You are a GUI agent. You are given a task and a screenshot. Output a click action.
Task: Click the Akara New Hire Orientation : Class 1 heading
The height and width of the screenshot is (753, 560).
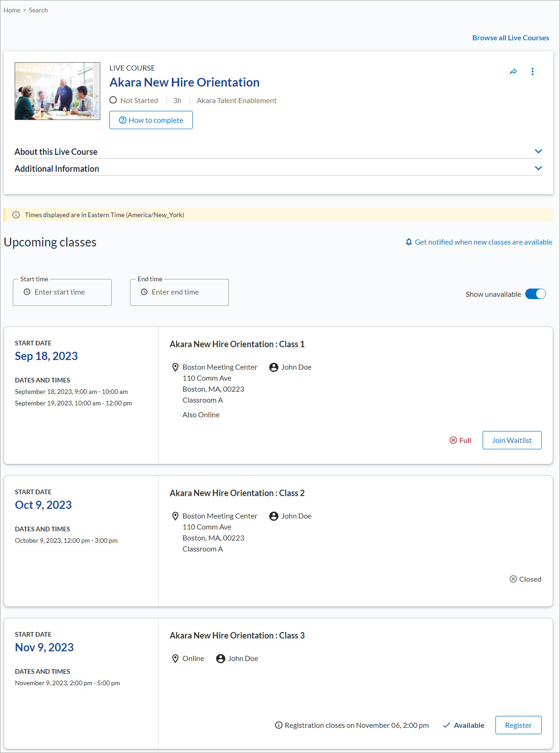click(x=237, y=344)
